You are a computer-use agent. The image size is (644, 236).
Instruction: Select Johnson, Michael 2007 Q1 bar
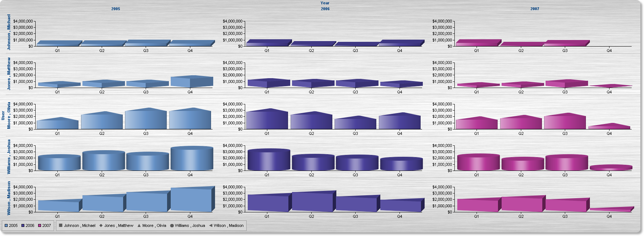tap(478, 43)
